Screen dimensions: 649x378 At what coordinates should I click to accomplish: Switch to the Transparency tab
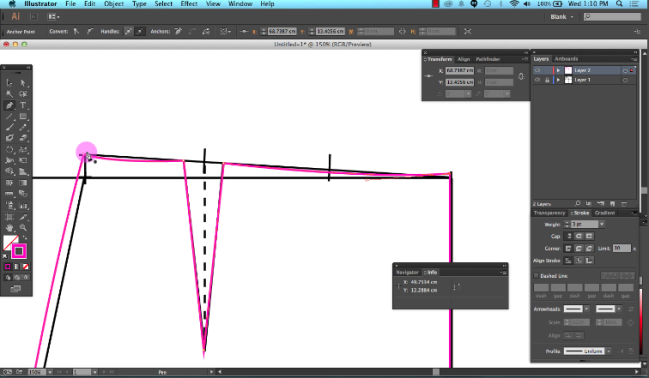(549, 213)
